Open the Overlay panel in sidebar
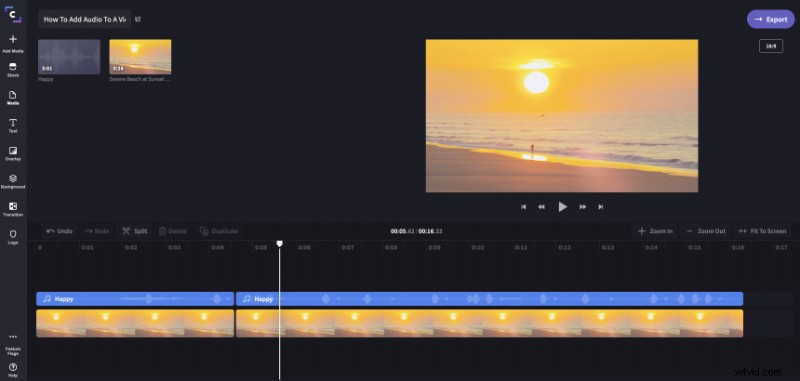This screenshot has width=800, height=381. [x=13, y=154]
